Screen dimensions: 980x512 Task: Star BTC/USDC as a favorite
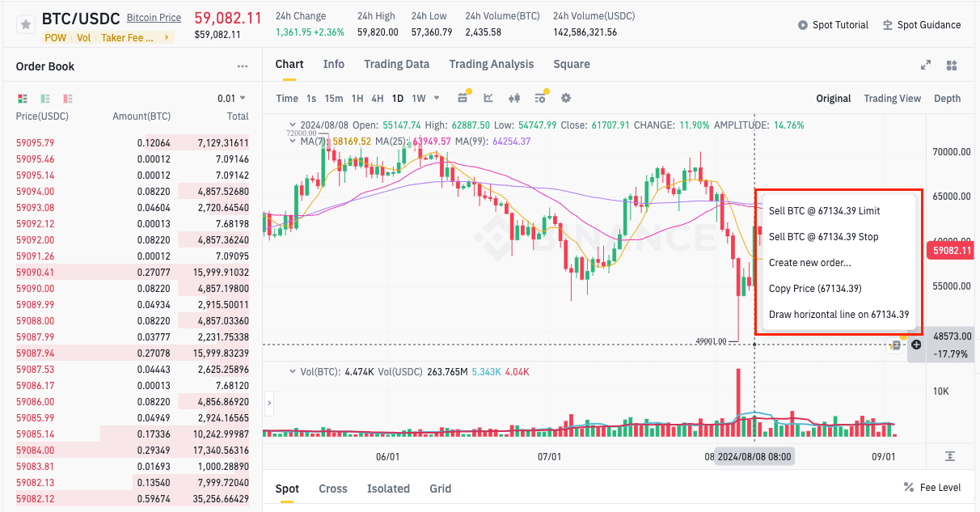point(26,25)
